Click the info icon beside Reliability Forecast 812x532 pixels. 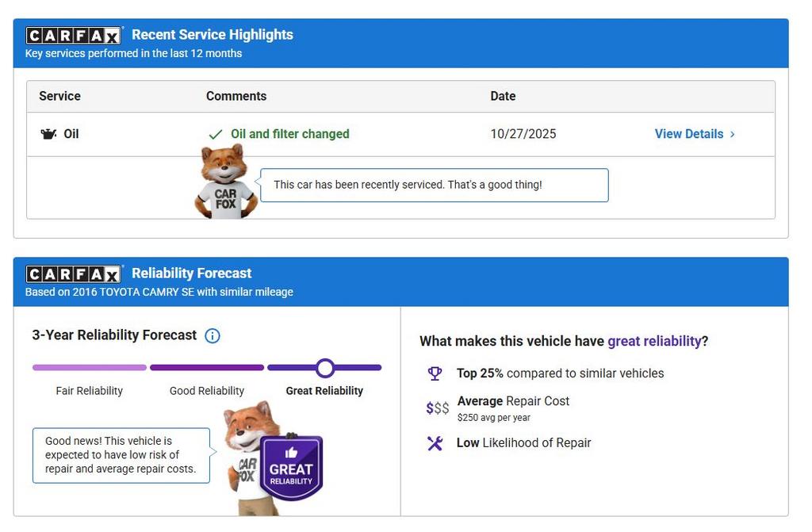pyautogui.click(x=213, y=335)
